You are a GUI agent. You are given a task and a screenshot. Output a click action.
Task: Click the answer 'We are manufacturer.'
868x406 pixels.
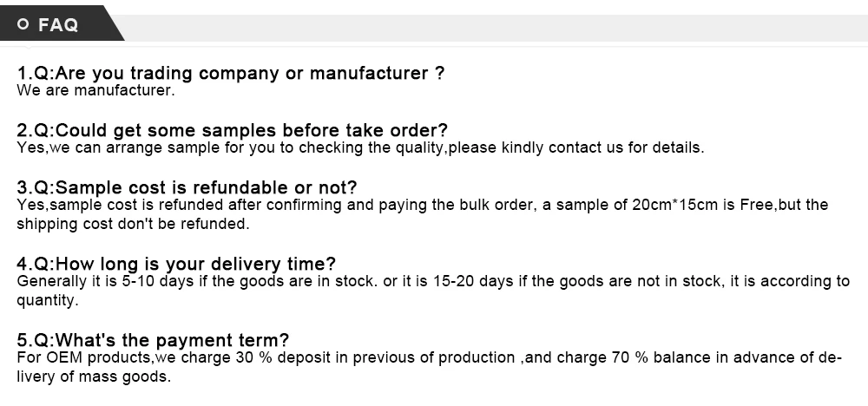point(95,90)
